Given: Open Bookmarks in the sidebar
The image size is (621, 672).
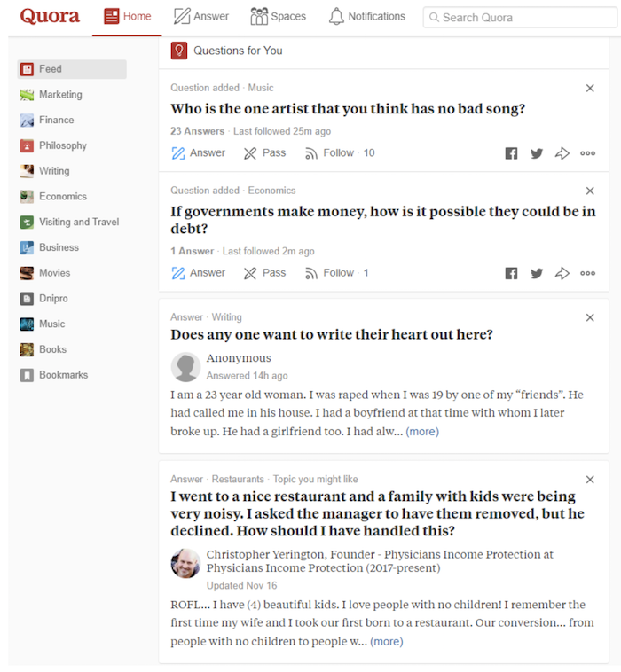Looking at the screenshot, I should click(x=53, y=375).
